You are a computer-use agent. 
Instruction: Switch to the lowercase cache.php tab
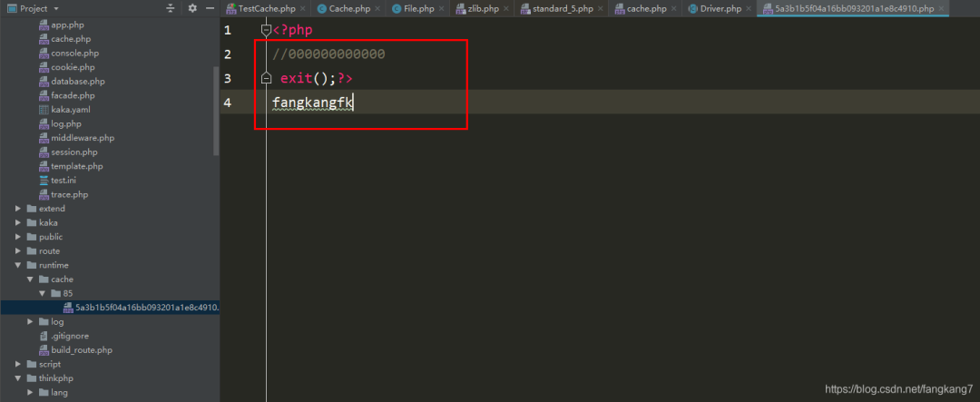coord(647,9)
